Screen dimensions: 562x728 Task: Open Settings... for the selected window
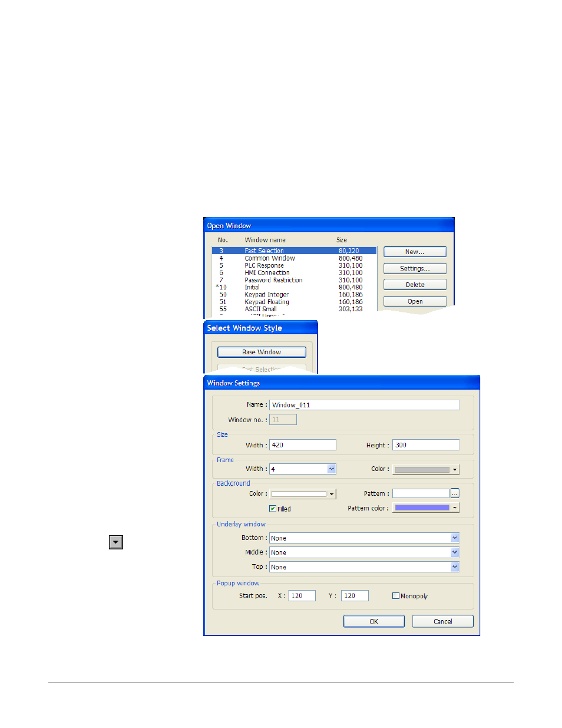(x=415, y=268)
